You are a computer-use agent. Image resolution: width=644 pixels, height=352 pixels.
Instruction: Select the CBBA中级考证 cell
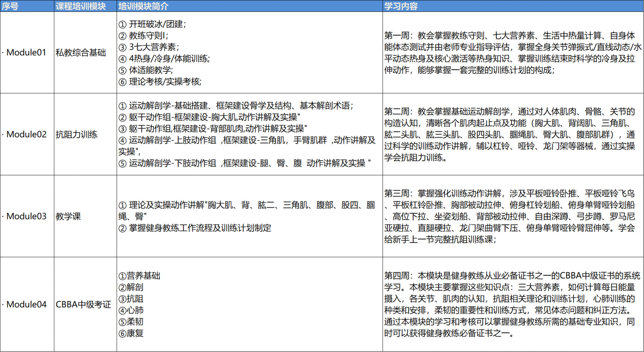(x=85, y=304)
